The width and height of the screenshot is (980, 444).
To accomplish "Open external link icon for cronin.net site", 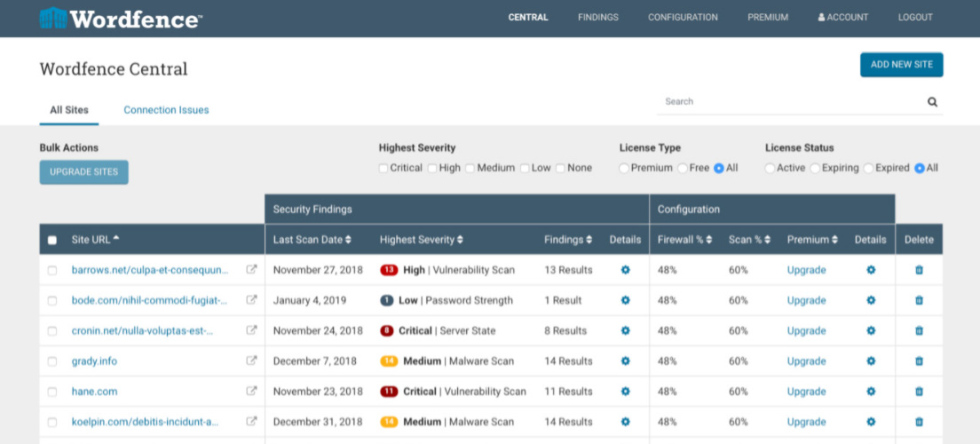I will (251, 330).
